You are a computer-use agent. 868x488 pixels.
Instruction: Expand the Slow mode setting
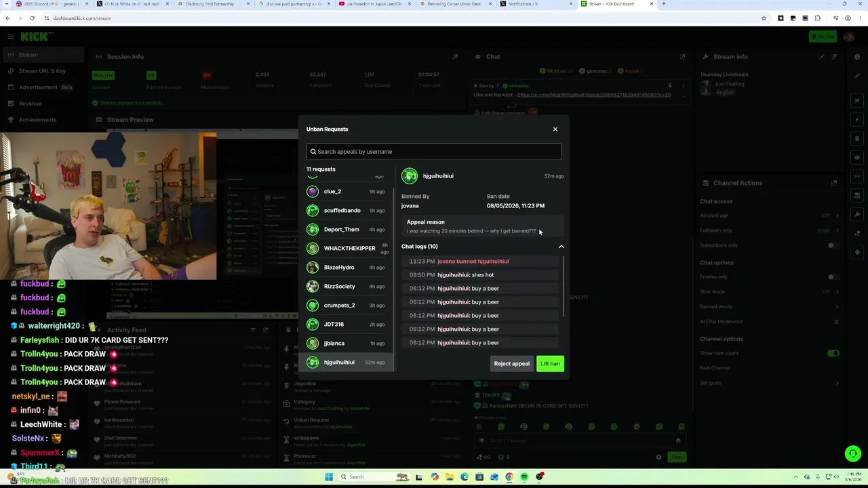[x=837, y=291]
